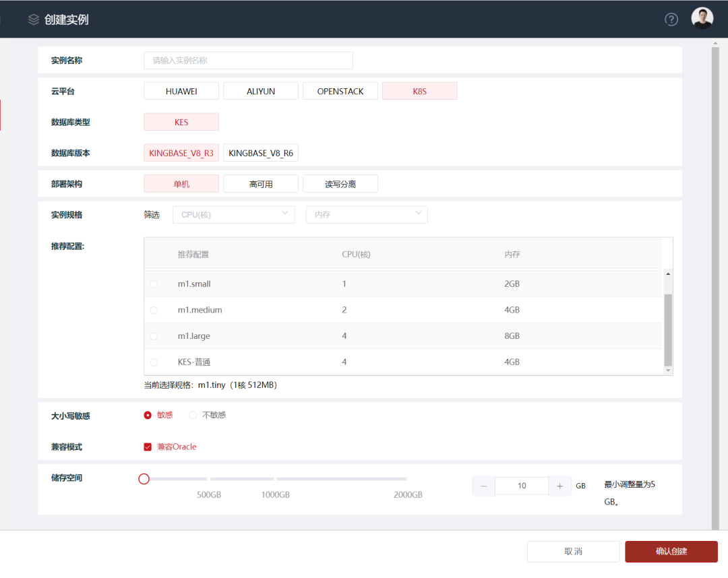Screen dimensions: 728x578
Task: Click the layers icon beside 创建实例 title
Action: pyautogui.click(x=34, y=20)
